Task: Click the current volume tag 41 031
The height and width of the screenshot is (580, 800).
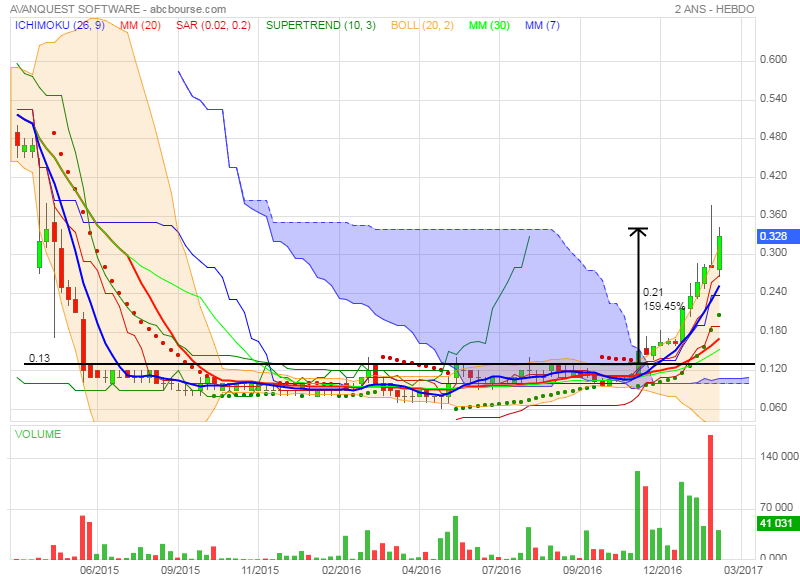Action: pyautogui.click(x=776, y=523)
